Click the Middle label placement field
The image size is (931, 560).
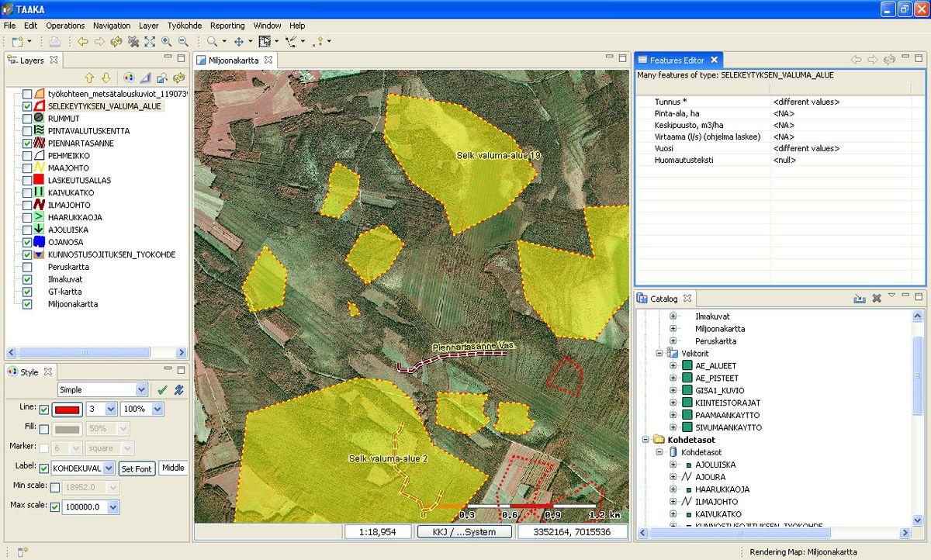(x=172, y=468)
